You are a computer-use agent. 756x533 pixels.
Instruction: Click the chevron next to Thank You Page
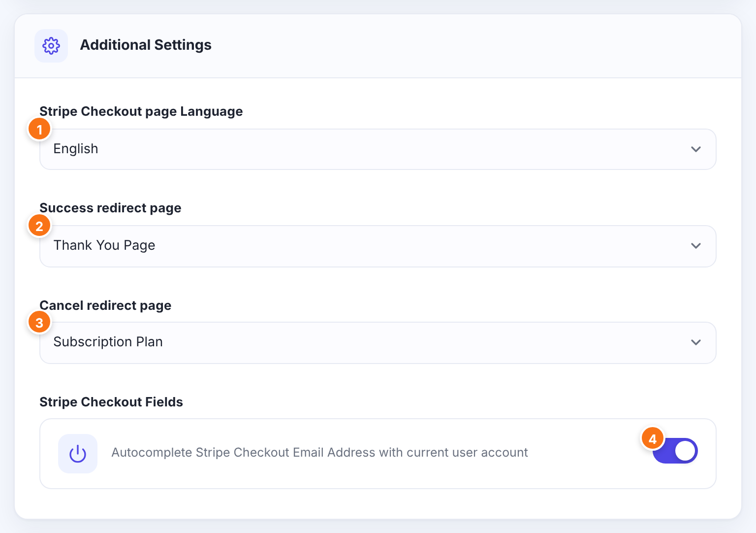[x=696, y=246]
